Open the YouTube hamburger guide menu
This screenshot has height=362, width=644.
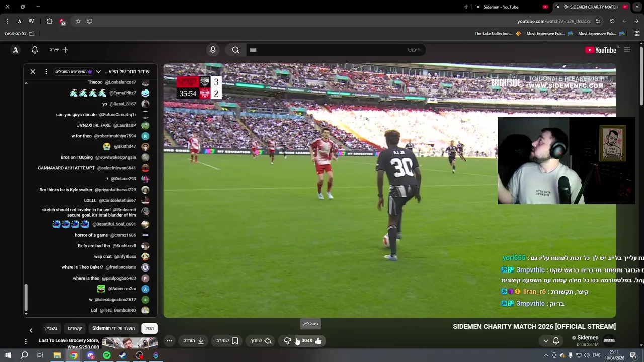click(x=627, y=50)
